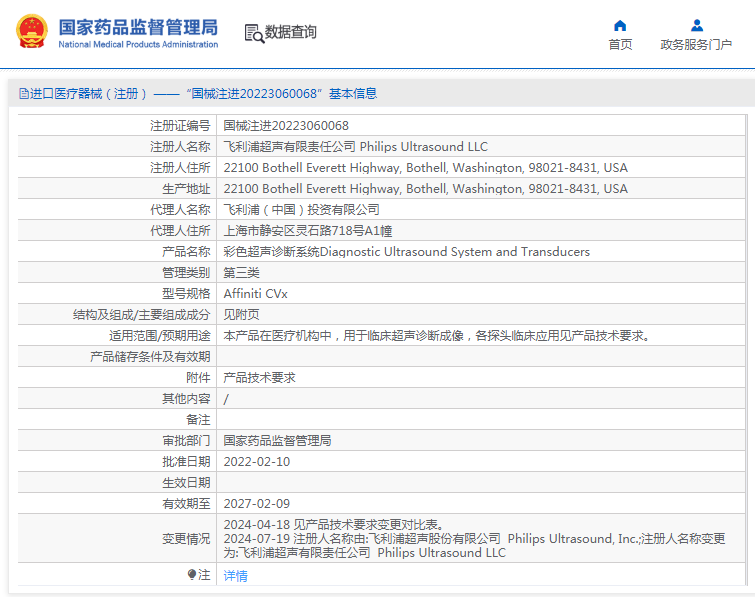Click the national emblem logo
The image size is (755, 597).
point(32,32)
